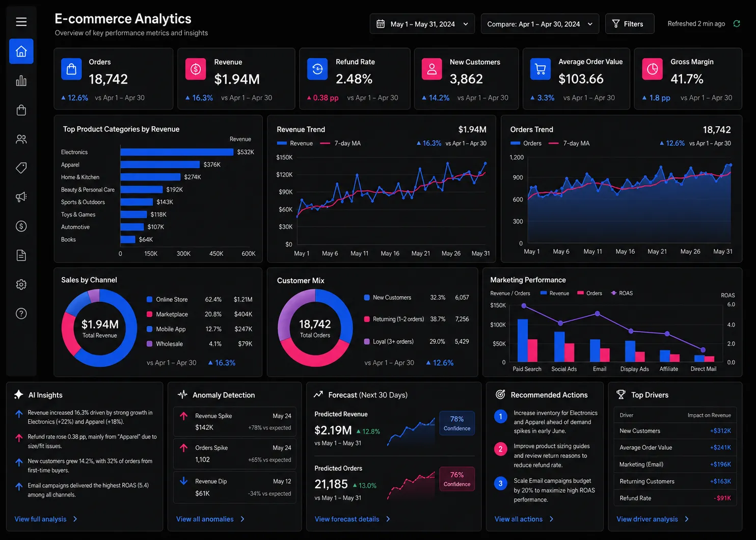The width and height of the screenshot is (756, 540).
Task: Open the megaphone marketing sidebar icon
Action: (x=21, y=197)
